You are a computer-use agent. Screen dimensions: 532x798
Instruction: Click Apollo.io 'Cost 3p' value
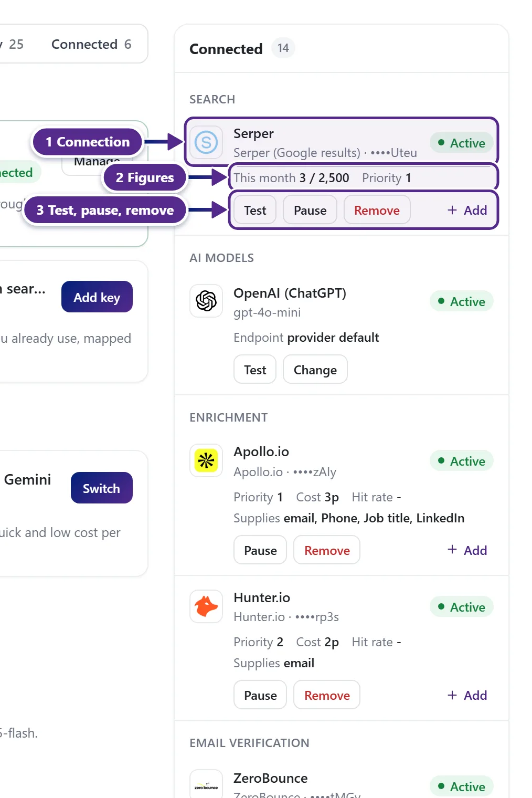click(317, 497)
